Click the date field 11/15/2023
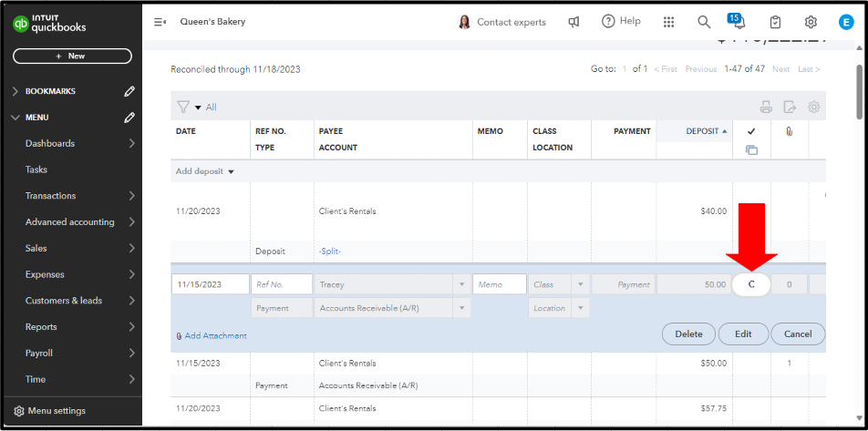 click(211, 284)
